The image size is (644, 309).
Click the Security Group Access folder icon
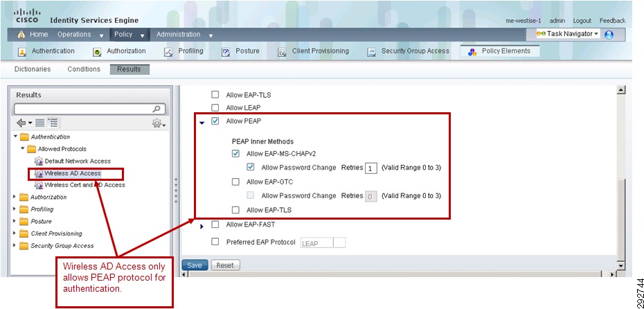(24, 245)
